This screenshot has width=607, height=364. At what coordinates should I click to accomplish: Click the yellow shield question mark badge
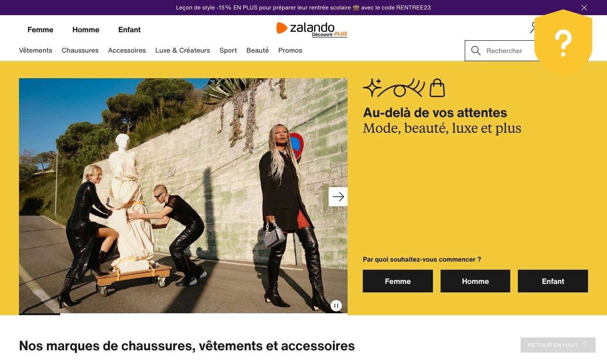tap(563, 43)
